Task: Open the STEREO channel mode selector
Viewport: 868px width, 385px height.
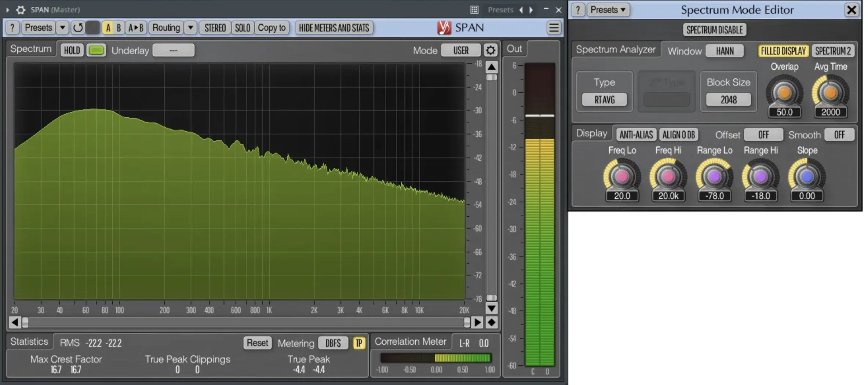Action: (x=215, y=28)
